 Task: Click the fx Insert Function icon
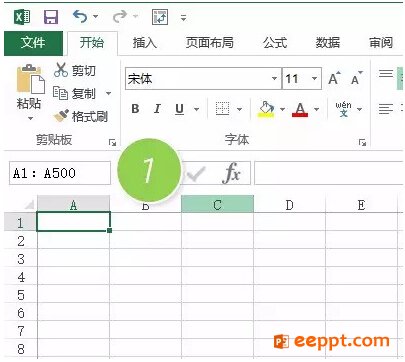pos(232,173)
